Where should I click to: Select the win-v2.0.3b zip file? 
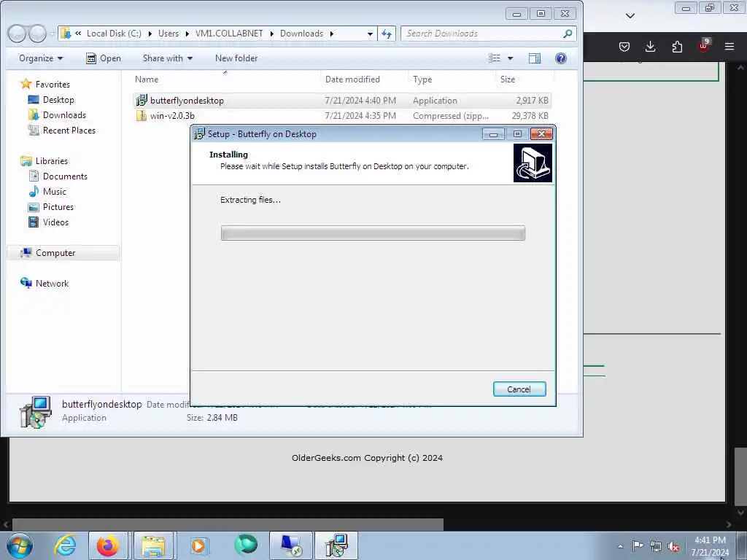coord(342,116)
